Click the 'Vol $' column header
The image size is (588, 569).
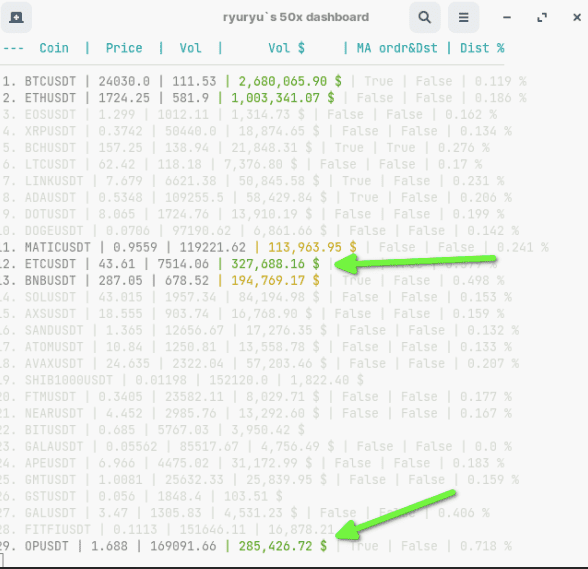[286, 48]
